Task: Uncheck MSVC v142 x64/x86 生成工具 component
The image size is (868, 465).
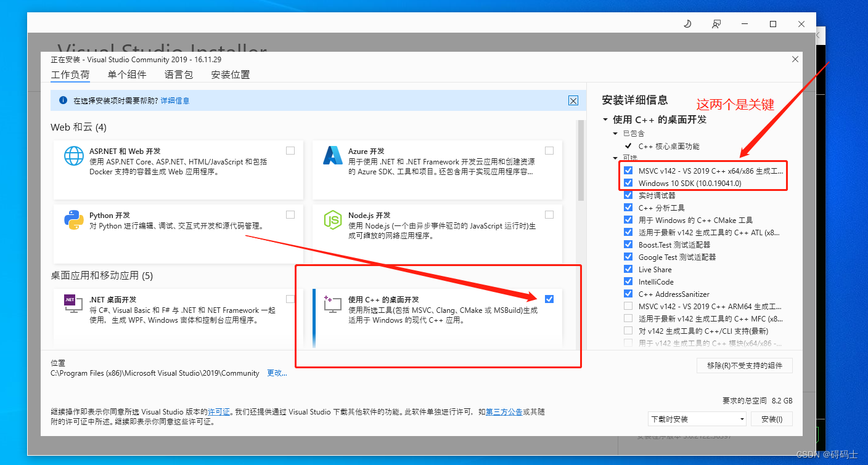Action: [628, 171]
